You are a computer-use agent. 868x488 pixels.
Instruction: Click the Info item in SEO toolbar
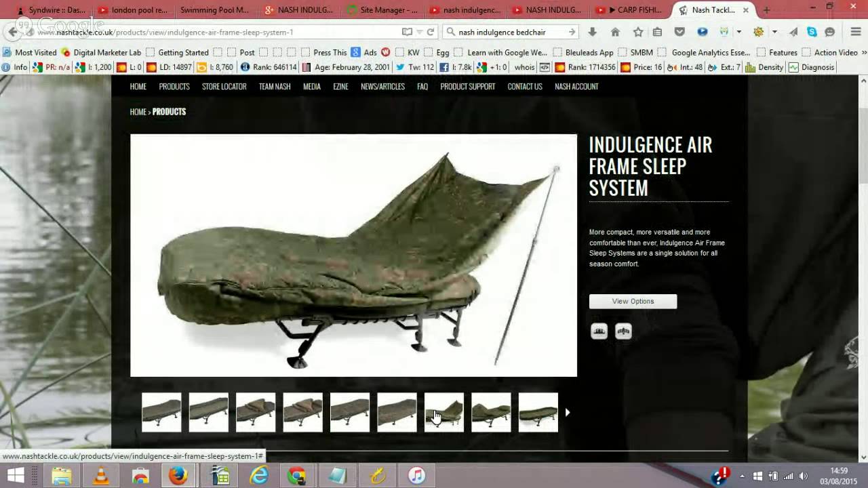point(15,67)
